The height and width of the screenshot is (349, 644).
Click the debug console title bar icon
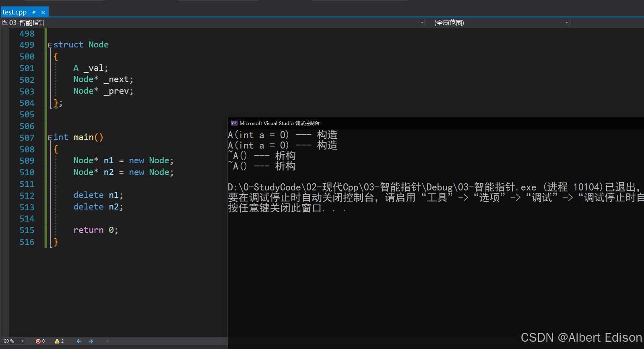point(234,123)
